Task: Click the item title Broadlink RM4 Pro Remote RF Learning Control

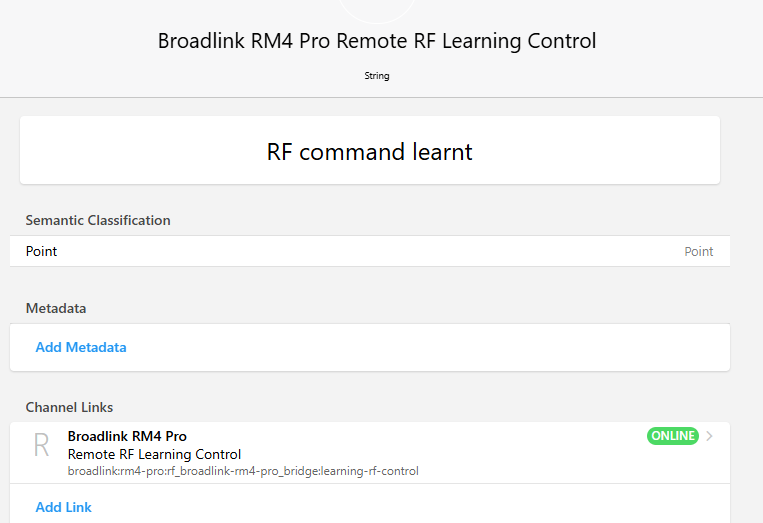Action: [377, 42]
